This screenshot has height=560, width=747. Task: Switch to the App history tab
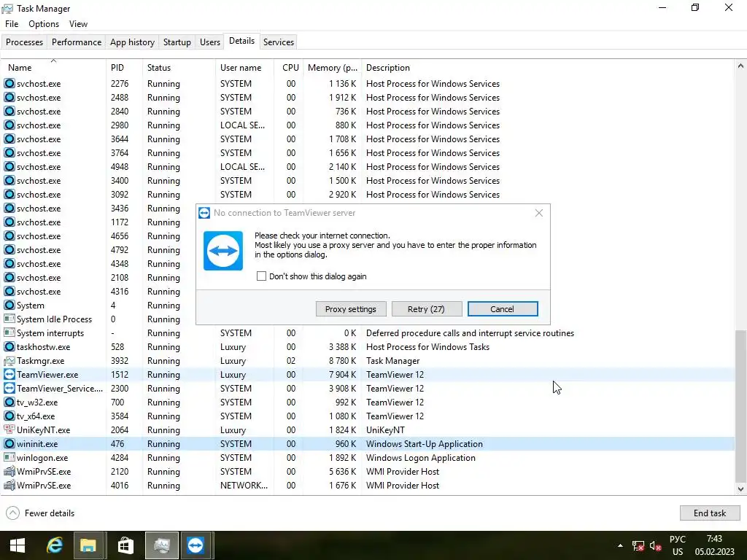pos(133,42)
